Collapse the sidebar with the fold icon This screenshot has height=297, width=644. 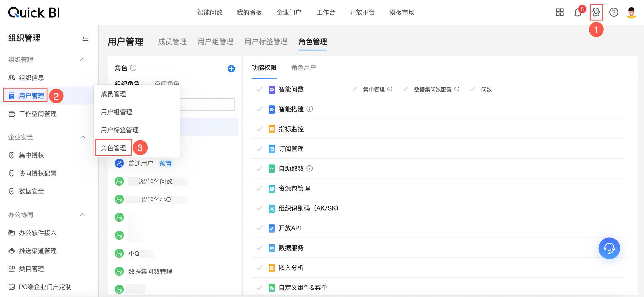pos(86,38)
